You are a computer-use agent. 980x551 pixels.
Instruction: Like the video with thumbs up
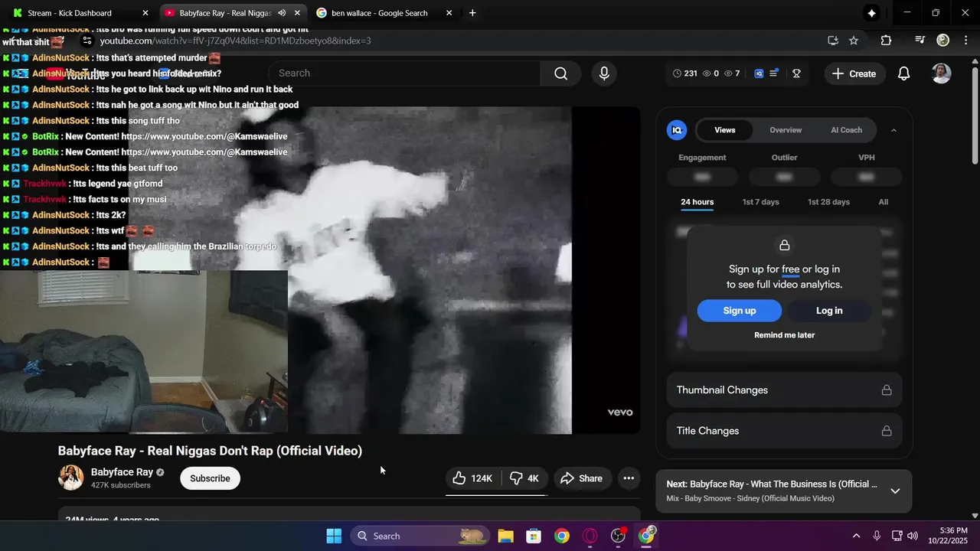point(473,478)
